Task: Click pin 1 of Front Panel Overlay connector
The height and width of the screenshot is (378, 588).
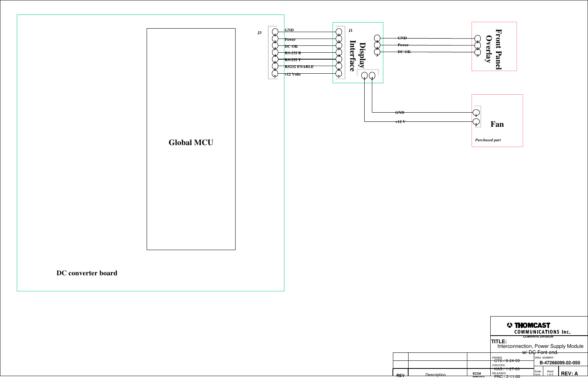Action: pyautogui.click(x=478, y=38)
